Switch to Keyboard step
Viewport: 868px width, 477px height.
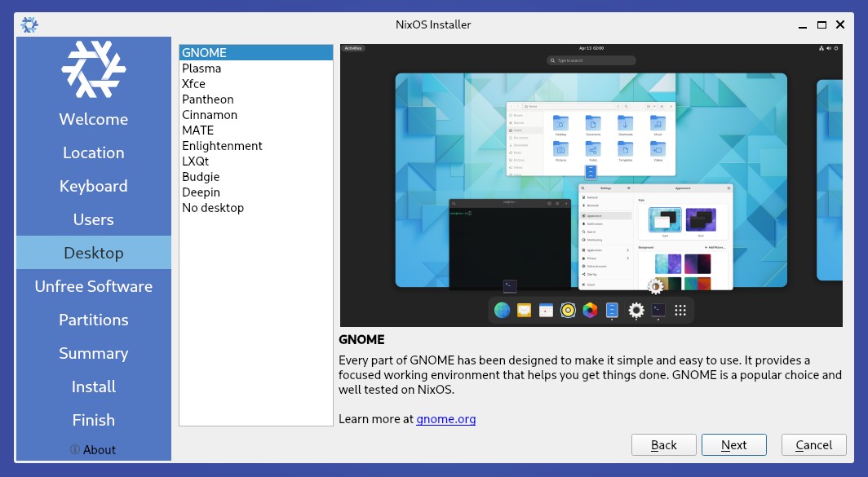pos(94,186)
